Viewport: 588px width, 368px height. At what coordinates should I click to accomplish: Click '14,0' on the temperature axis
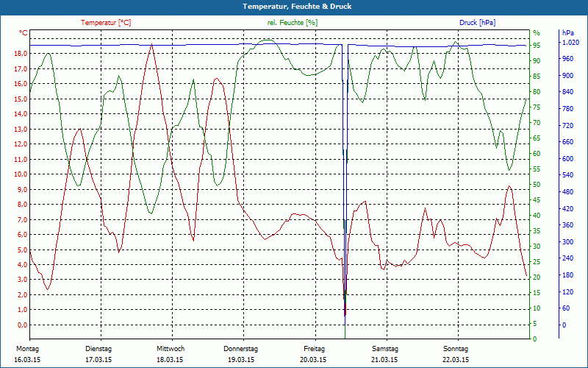(x=21, y=114)
